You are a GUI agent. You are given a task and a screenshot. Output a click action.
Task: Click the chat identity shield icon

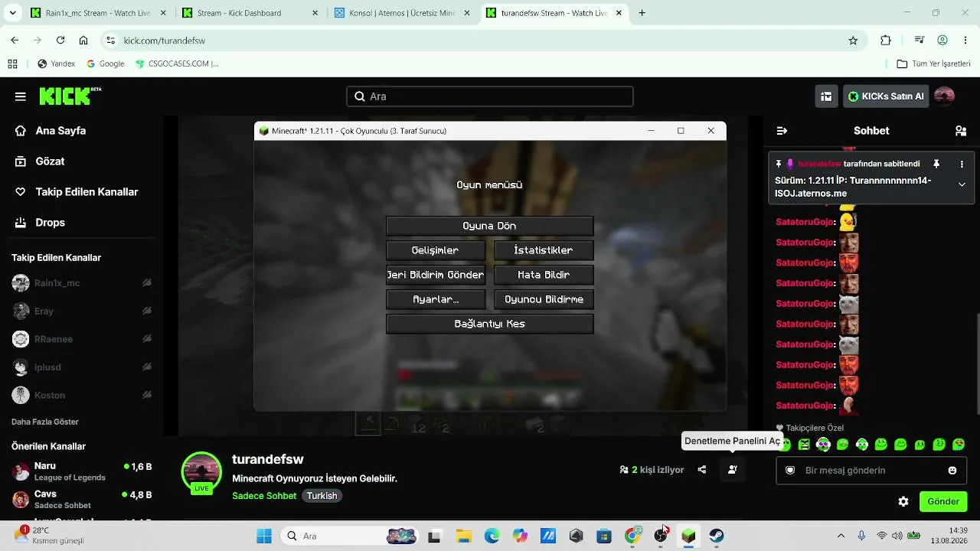(790, 471)
